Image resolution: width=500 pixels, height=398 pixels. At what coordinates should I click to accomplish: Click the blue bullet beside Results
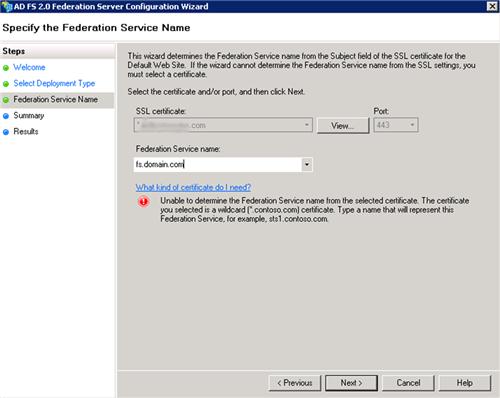click(x=6, y=132)
